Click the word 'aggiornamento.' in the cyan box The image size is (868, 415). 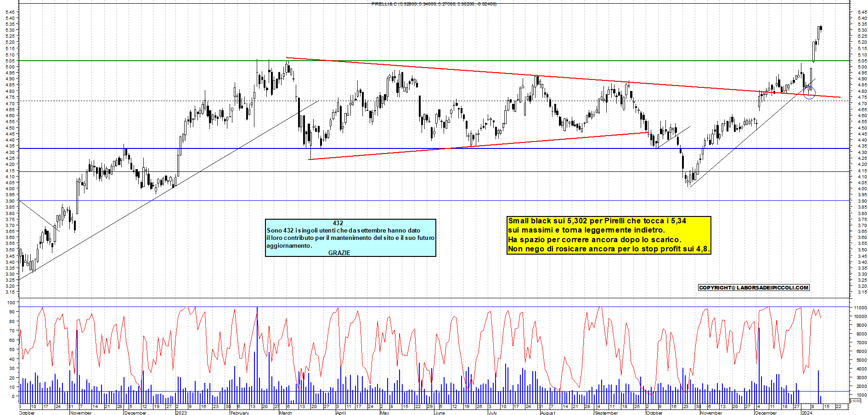click(x=289, y=245)
